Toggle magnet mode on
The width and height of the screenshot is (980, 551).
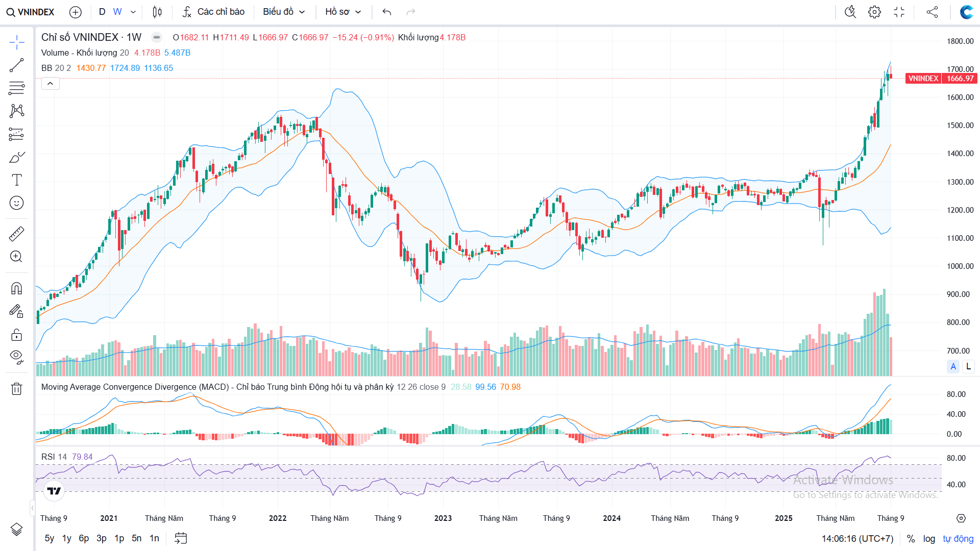16,288
